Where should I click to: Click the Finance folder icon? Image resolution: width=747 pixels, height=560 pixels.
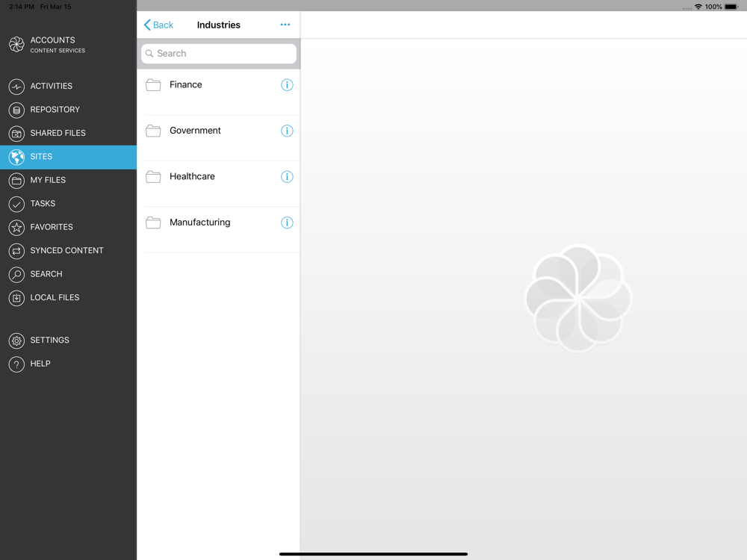153,85
